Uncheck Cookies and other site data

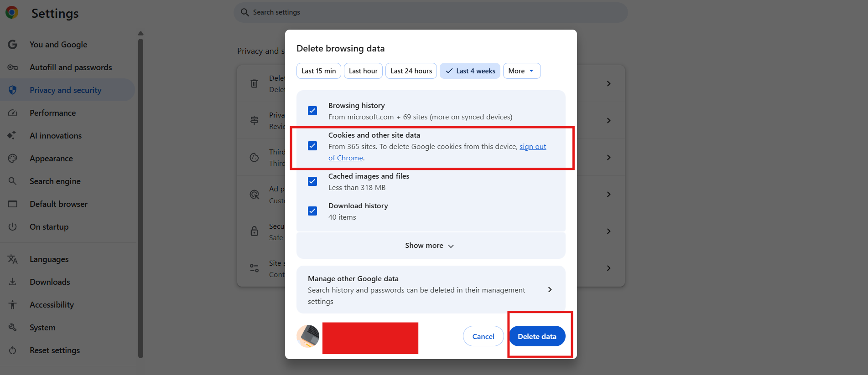pyautogui.click(x=312, y=146)
